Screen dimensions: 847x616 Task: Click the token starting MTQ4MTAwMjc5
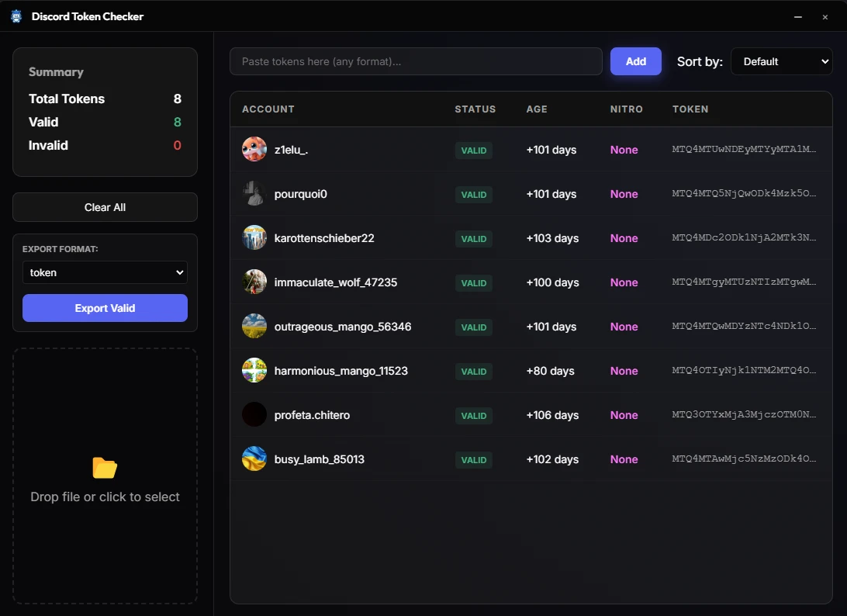click(744, 459)
